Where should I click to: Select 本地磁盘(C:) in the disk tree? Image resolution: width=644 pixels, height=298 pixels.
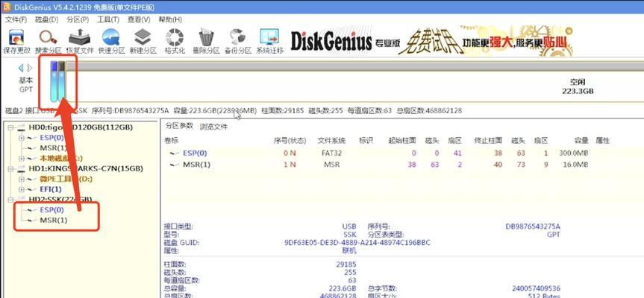coord(60,158)
